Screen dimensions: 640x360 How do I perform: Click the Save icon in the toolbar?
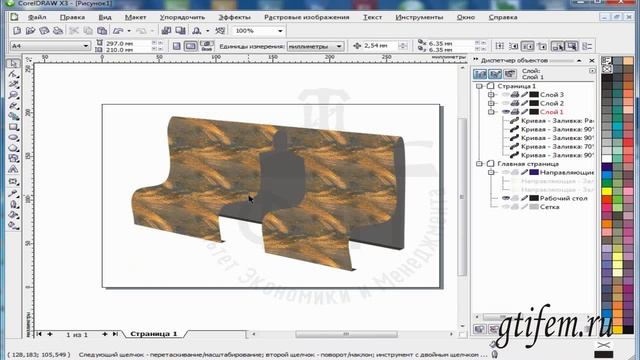[x=44, y=31]
